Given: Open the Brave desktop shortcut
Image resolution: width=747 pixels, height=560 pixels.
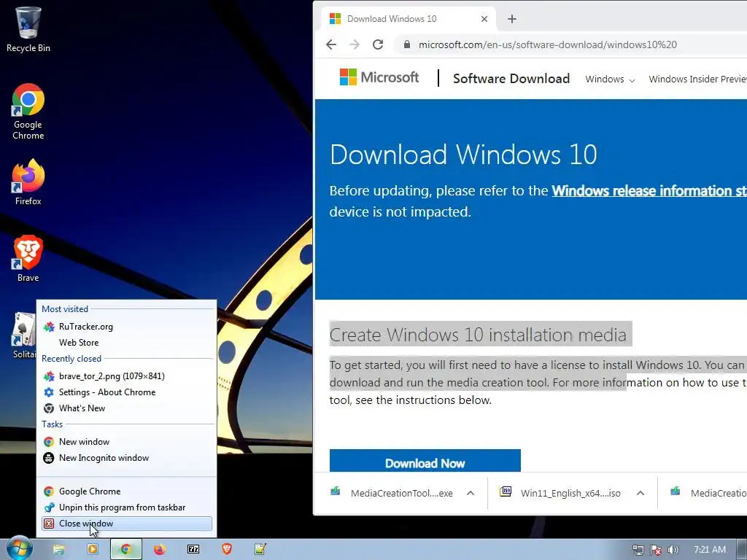Looking at the screenshot, I should 28,259.
